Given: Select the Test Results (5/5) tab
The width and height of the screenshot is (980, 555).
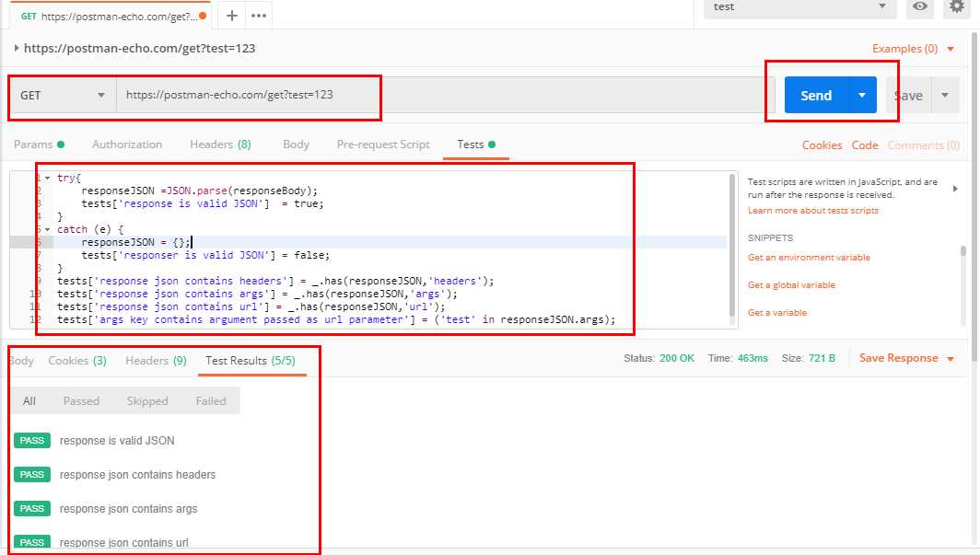Looking at the screenshot, I should (x=251, y=361).
